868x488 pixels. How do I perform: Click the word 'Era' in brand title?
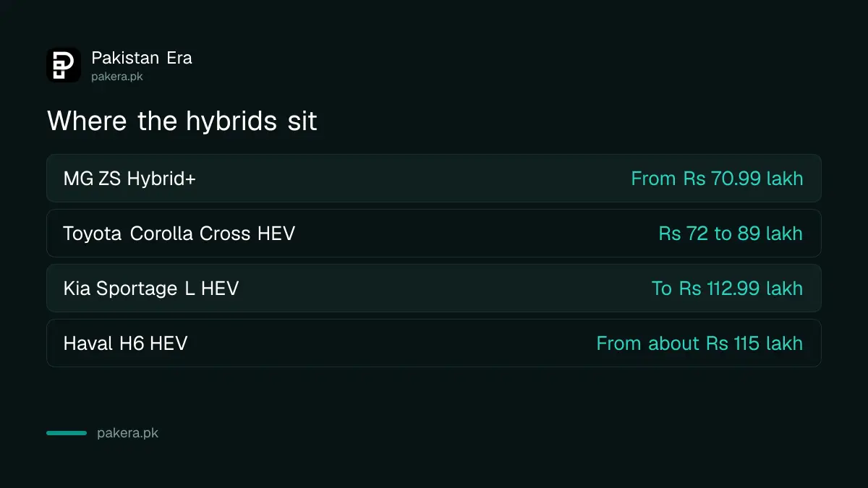click(x=179, y=58)
